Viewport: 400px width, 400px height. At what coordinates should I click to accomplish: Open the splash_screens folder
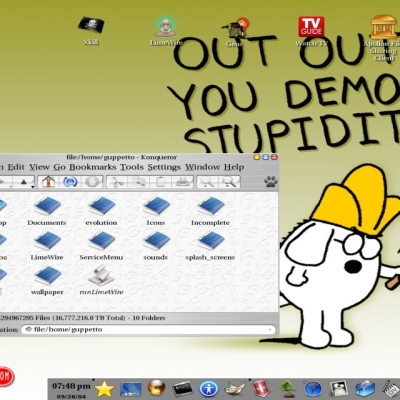point(210,246)
